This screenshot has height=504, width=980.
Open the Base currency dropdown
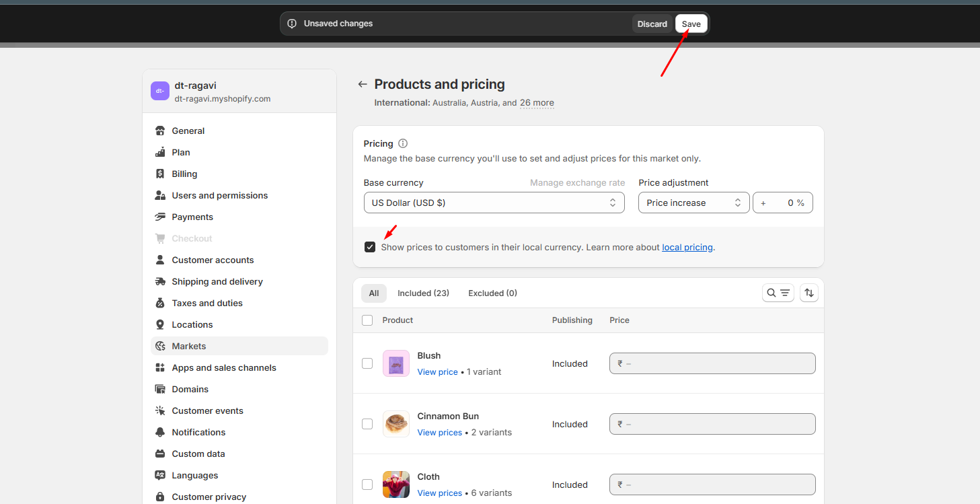pos(494,203)
